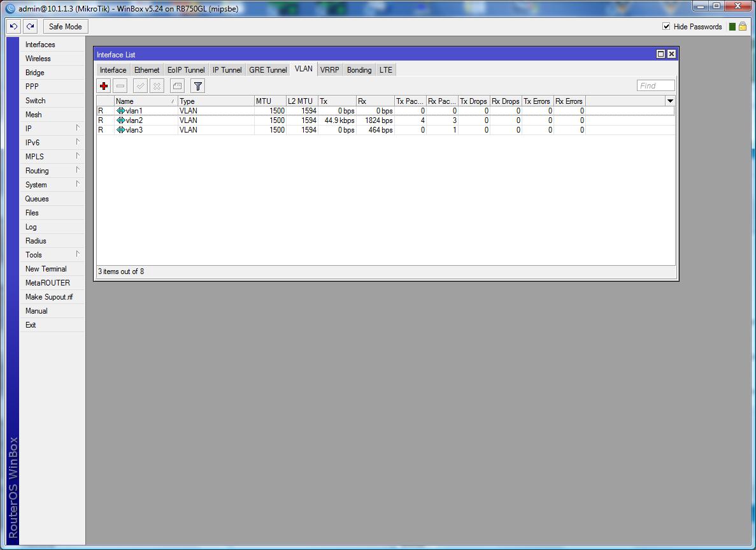Image resolution: width=756 pixels, height=550 pixels.
Task: Click the Undo arrow icon
Action: [x=13, y=26]
